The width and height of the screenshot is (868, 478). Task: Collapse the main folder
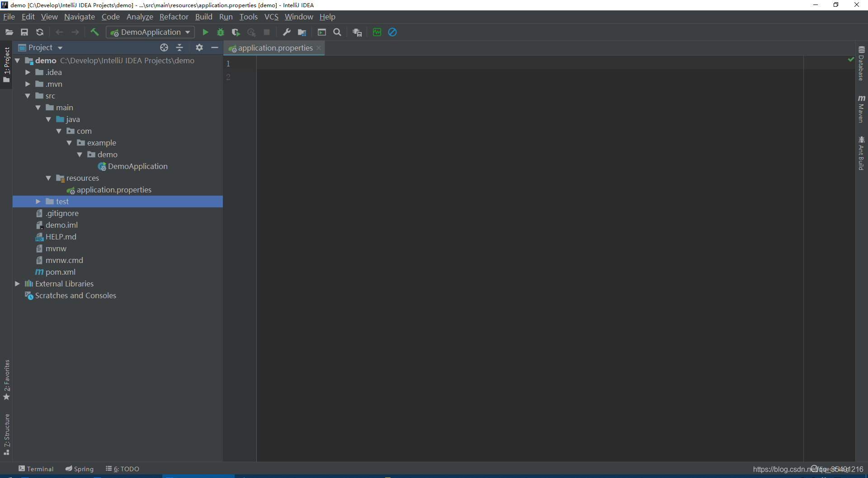[38, 108]
